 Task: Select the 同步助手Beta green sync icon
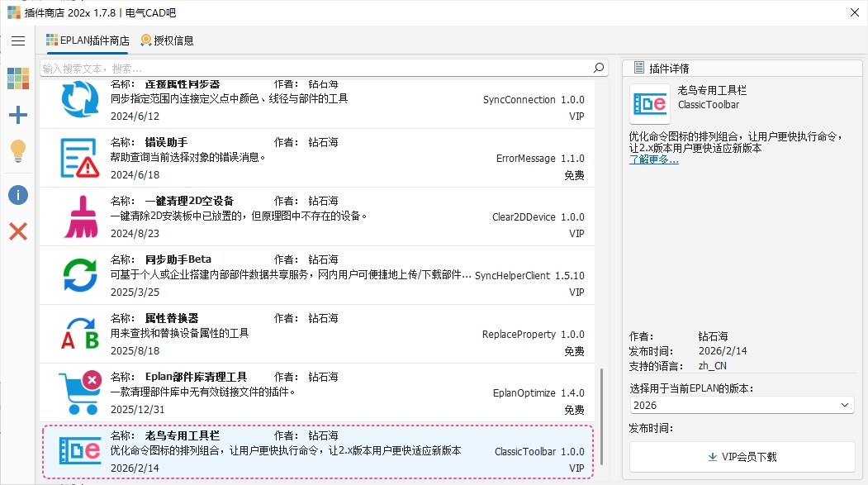[x=80, y=275]
